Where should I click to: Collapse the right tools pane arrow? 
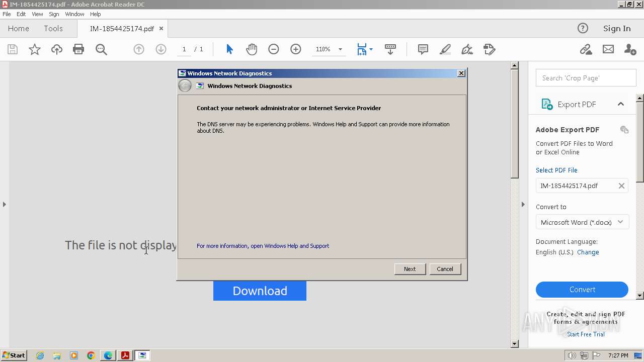(523, 204)
